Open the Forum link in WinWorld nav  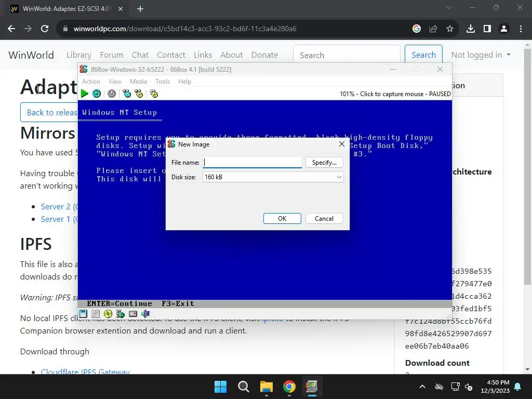tap(111, 55)
